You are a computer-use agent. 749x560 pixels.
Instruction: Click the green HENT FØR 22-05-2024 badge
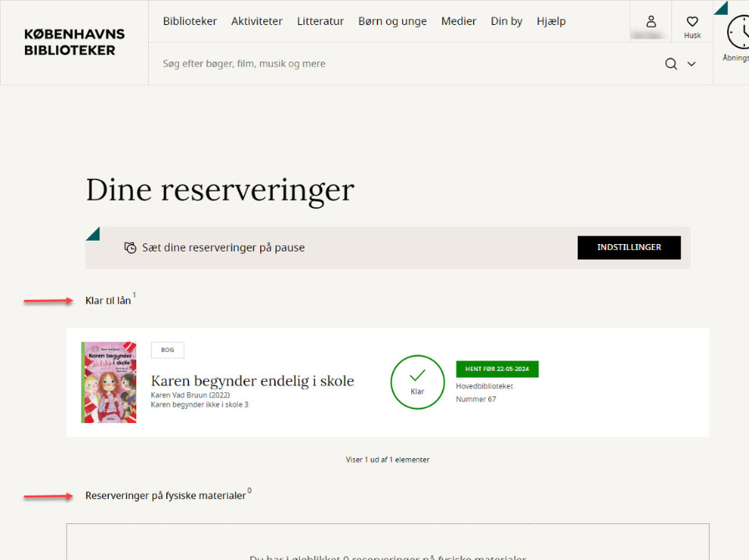tap(497, 369)
